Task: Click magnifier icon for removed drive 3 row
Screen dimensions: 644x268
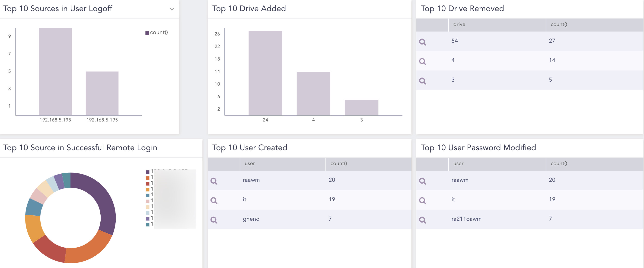Action: pos(422,81)
